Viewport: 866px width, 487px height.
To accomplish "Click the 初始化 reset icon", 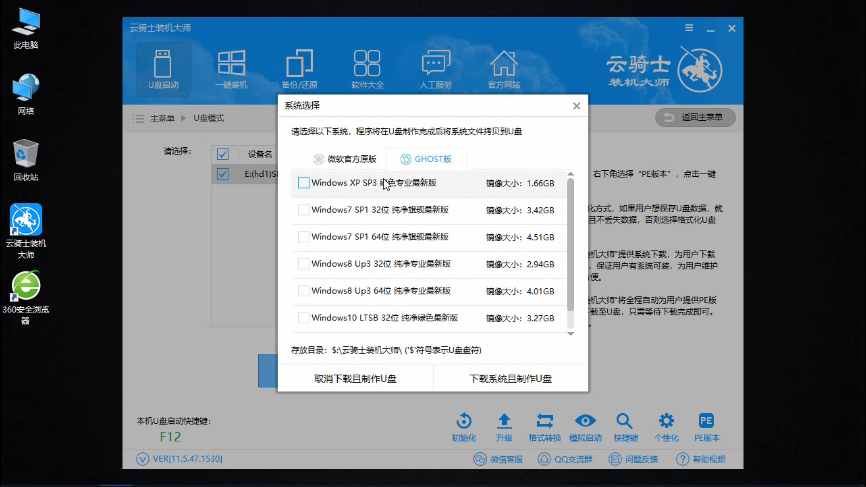I will coord(464,427).
